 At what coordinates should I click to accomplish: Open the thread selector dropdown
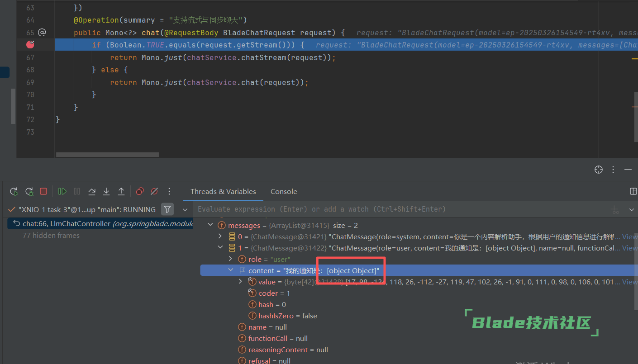(x=185, y=209)
